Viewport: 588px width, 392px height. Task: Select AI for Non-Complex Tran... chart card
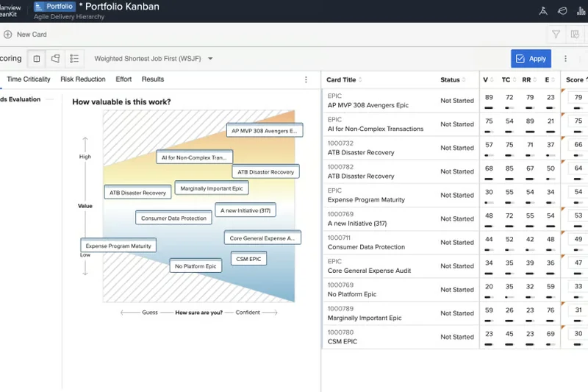194,157
